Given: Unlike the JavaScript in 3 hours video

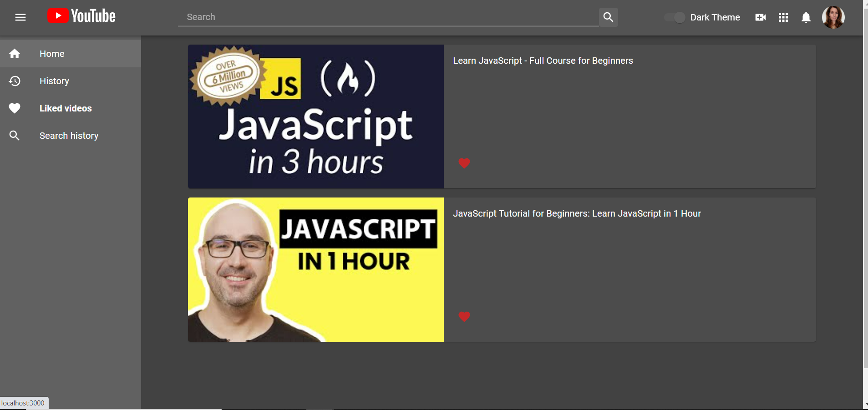Looking at the screenshot, I should tap(464, 163).
